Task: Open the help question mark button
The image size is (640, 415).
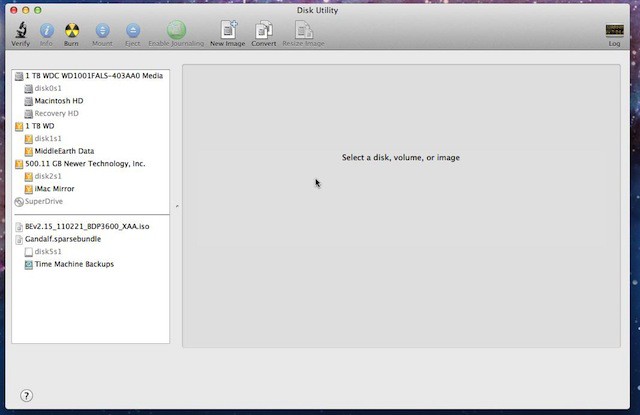Action: point(27,395)
